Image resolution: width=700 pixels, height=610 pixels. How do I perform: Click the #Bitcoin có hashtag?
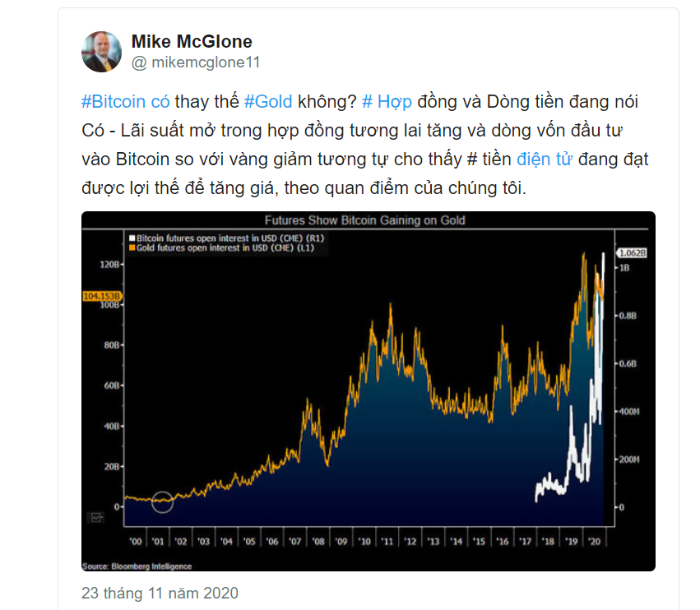tap(126, 102)
